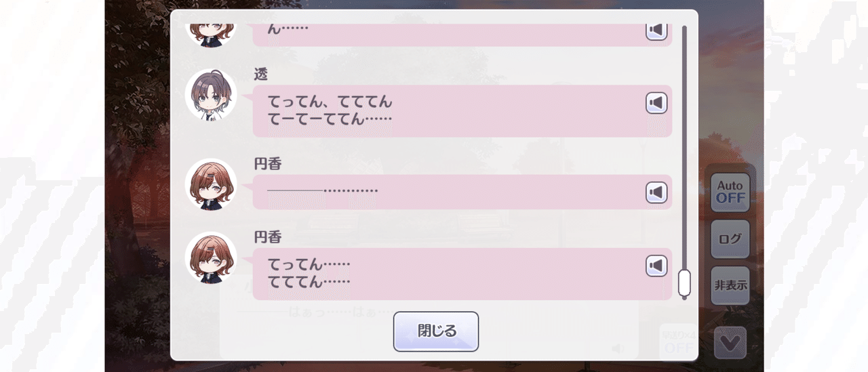Open the ログ log tab
The image size is (868, 372).
point(730,239)
